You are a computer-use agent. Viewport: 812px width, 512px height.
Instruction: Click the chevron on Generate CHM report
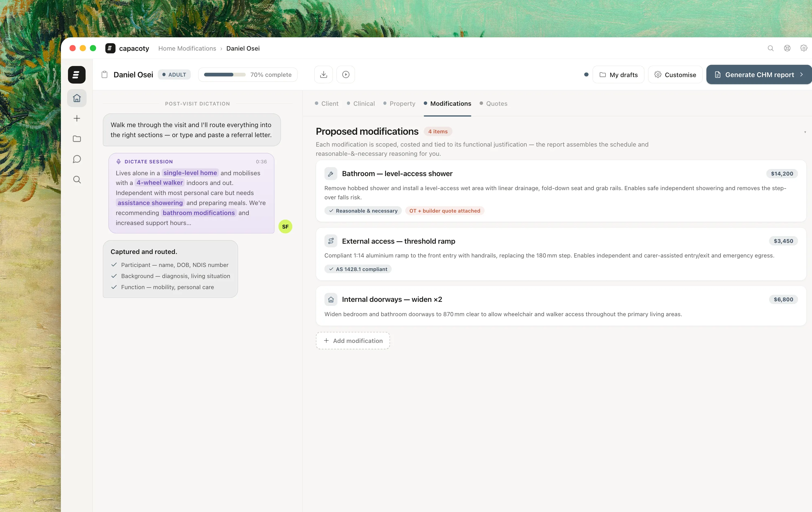pos(801,74)
